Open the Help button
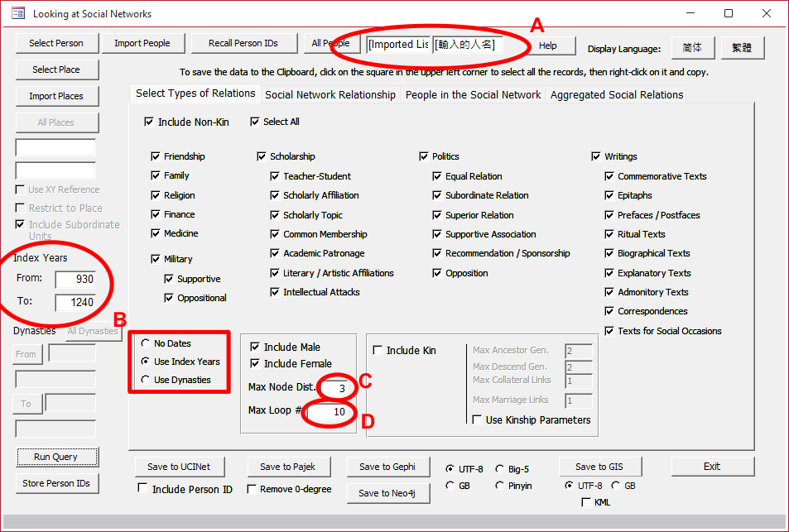Viewport: 789px width, 532px height. pyautogui.click(x=547, y=46)
